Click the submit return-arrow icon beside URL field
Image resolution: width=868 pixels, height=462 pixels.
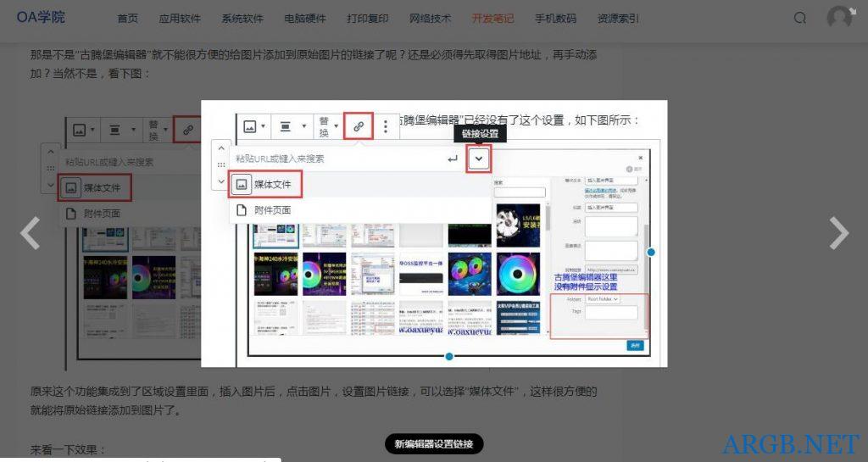coord(453,159)
